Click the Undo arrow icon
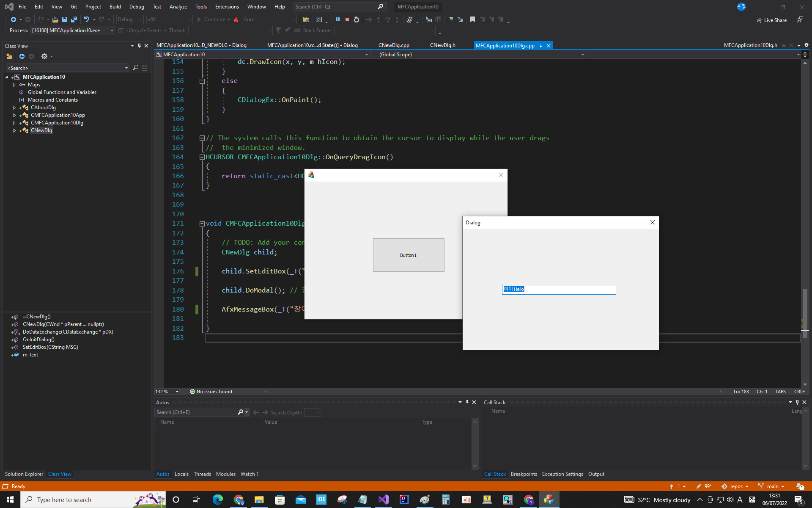The image size is (812, 508). pos(87,19)
